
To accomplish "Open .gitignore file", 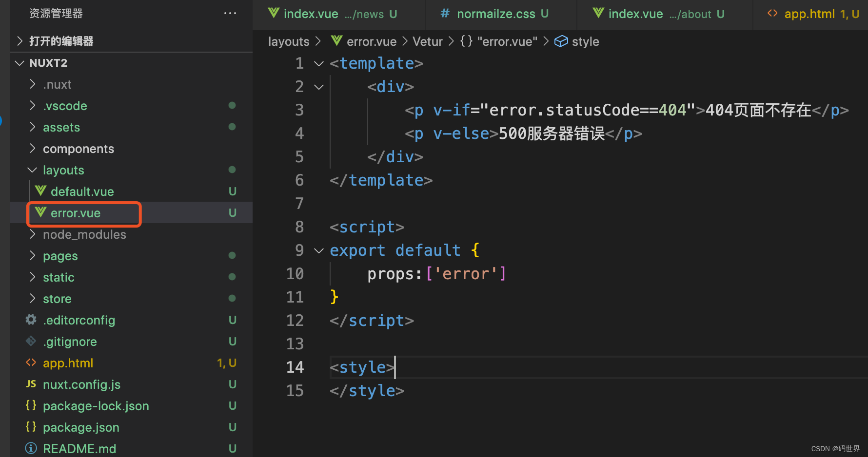I will [131, 342].
